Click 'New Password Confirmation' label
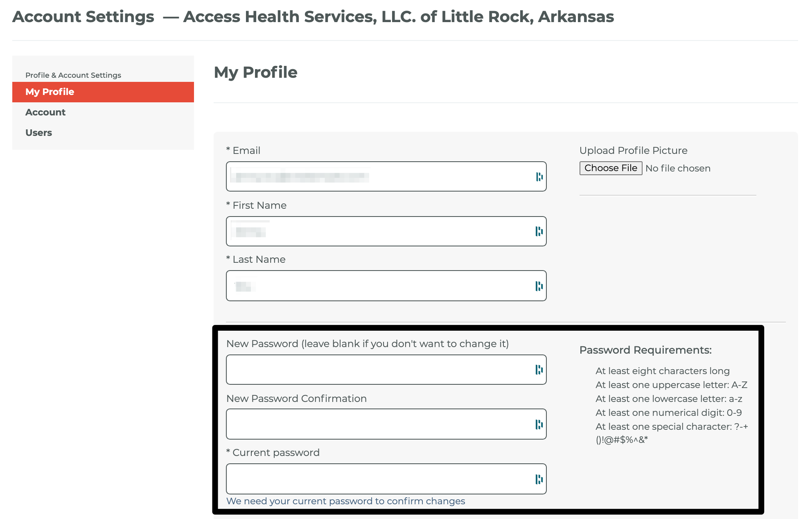Image resolution: width=812 pixels, height=519 pixels. point(296,399)
